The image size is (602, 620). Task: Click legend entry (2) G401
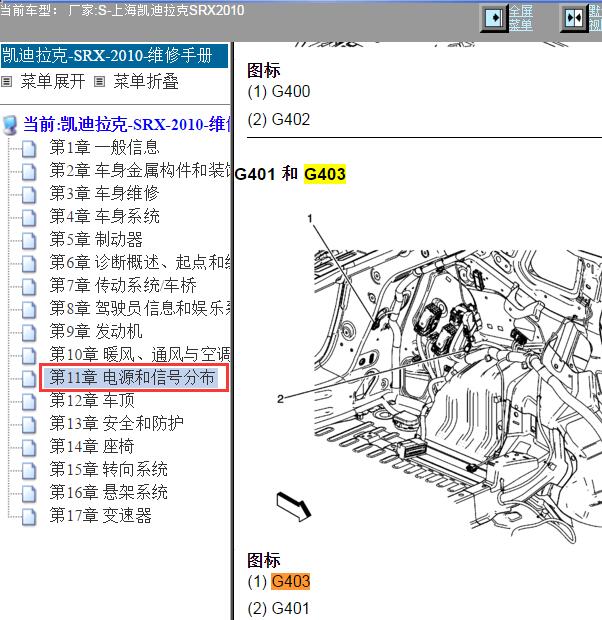(278, 608)
